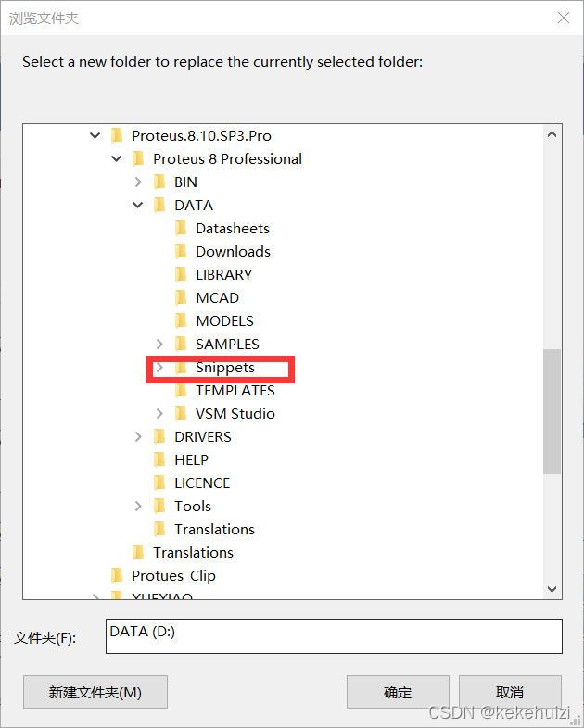Select the SAMPLES folder name
Image resolution: width=584 pixels, height=728 pixels.
pos(227,344)
